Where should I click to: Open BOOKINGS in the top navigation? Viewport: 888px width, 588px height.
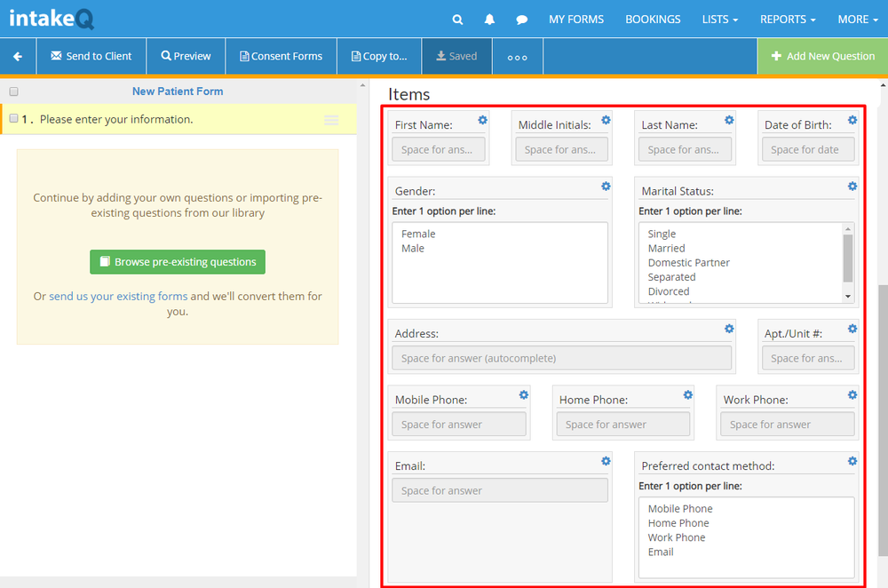point(653,20)
